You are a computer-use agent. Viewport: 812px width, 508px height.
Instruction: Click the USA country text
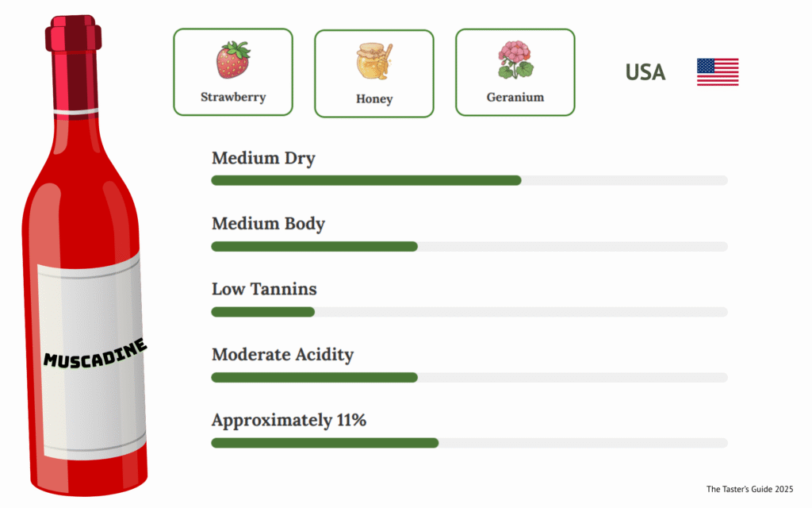(645, 72)
